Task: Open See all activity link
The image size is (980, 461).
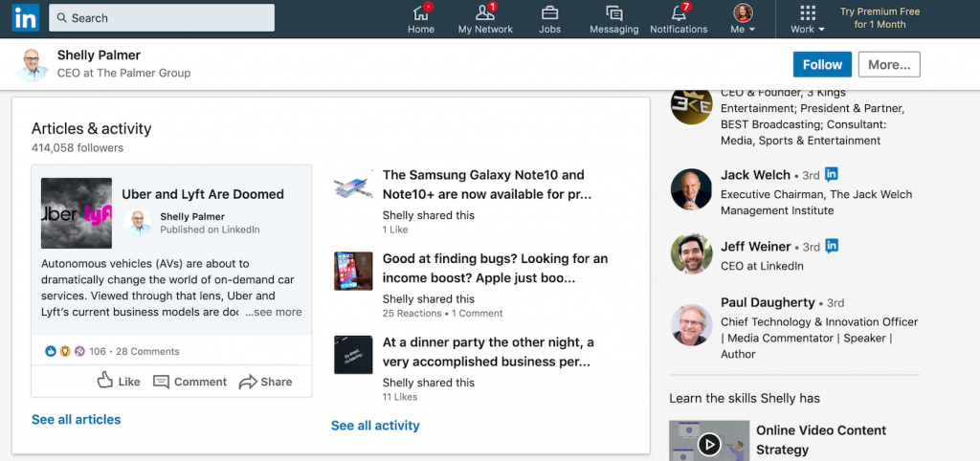Action: point(375,426)
